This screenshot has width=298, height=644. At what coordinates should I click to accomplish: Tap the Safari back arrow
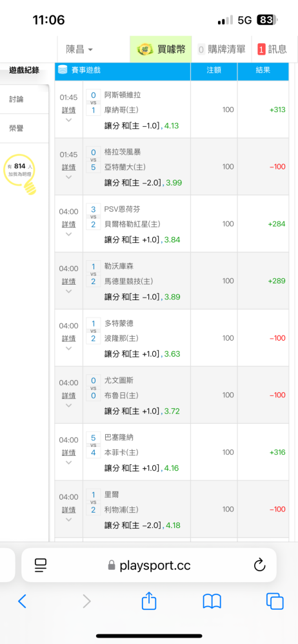point(22,601)
